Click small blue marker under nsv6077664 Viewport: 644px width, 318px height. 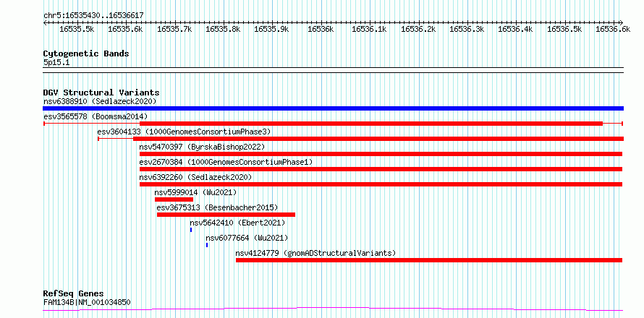[x=207, y=245]
